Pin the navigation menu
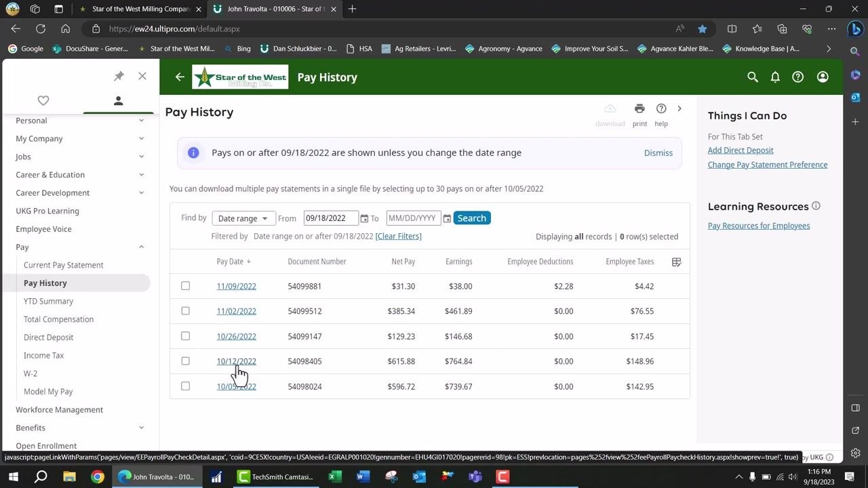 point(119,76)
